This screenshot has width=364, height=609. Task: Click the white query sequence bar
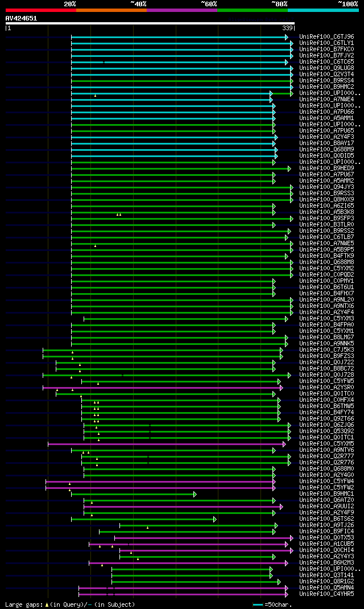tap(150, 23)
